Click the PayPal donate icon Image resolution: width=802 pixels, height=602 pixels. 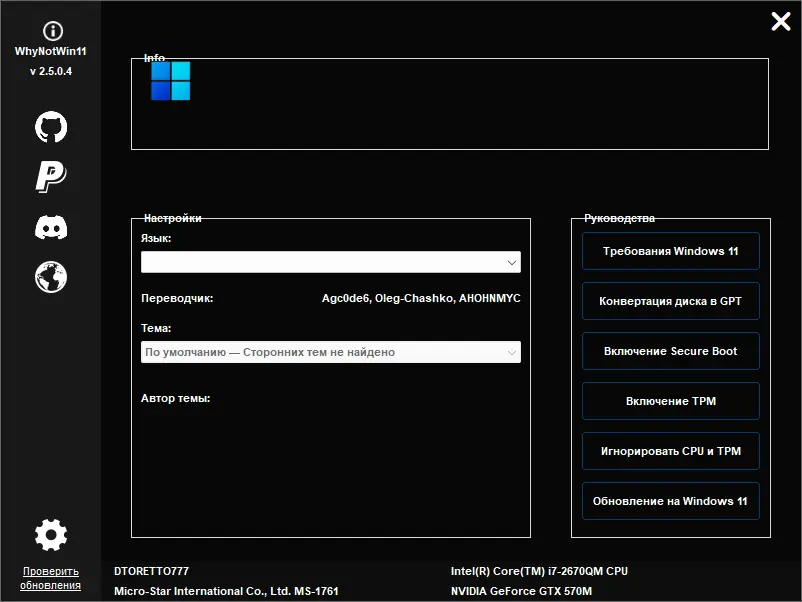click(51, 177)
